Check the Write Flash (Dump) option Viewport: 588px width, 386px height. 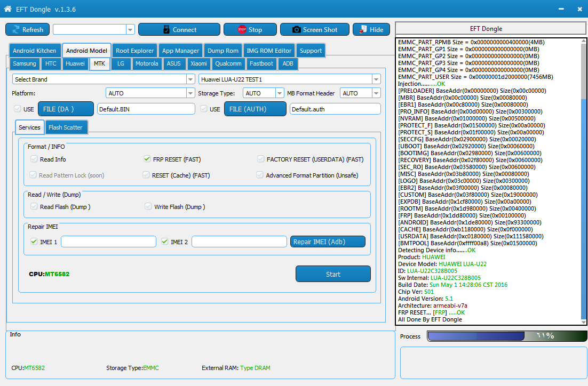[x=148, y=206]
